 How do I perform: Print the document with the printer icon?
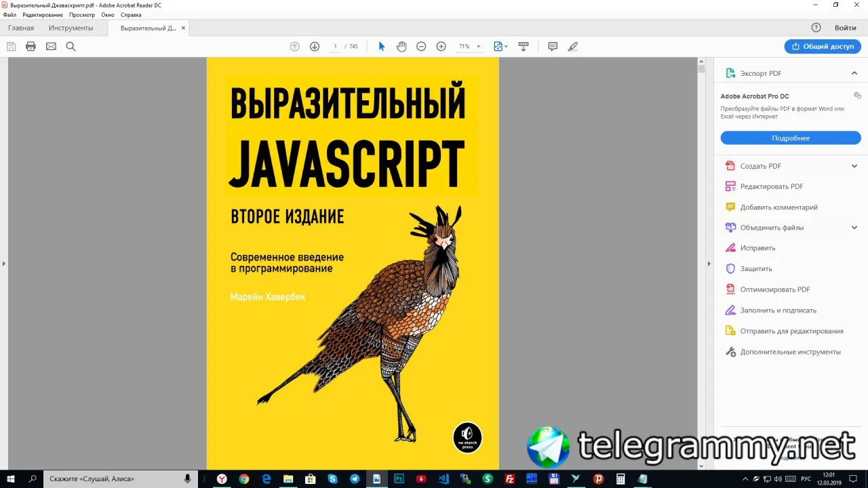31,46
